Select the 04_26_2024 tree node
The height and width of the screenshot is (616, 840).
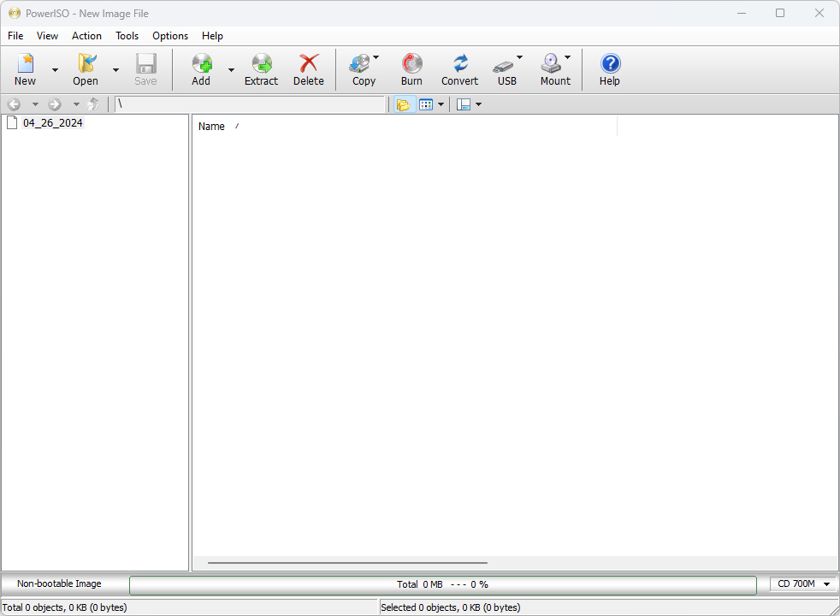tap(52, 122)
